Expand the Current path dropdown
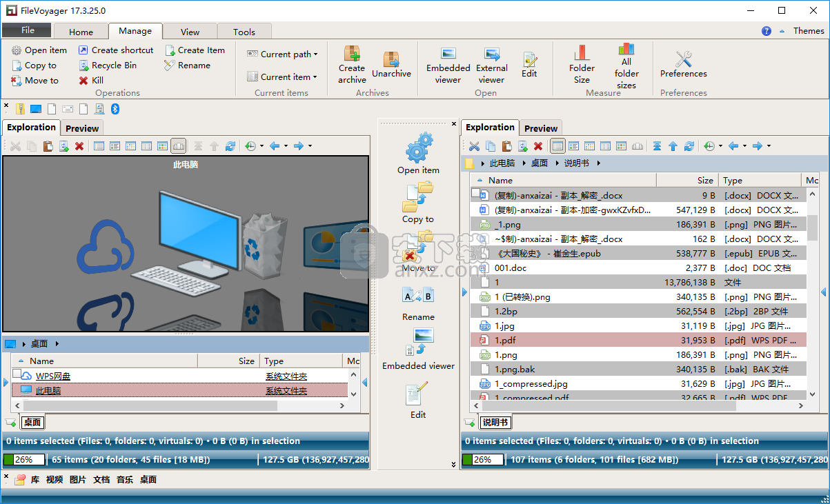This screenshot has width=830, height=504. coord(315,54)
